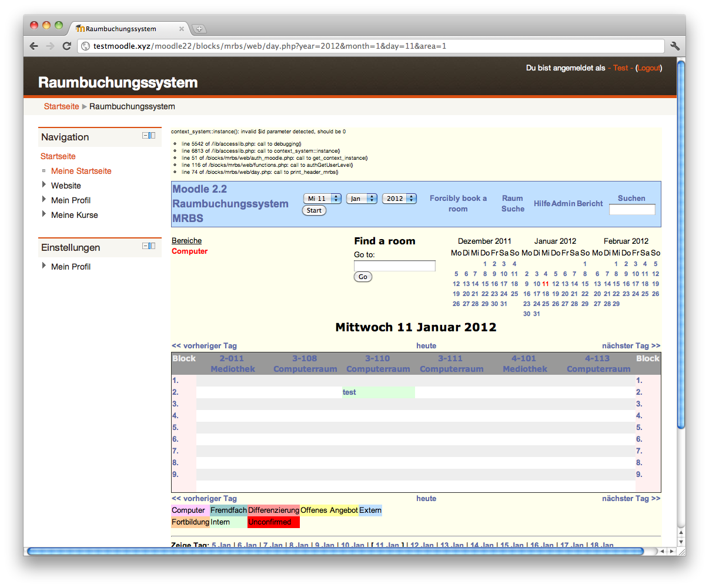Click Startseite breadcrumb link

pyautogui.click(x=61, y=106)
